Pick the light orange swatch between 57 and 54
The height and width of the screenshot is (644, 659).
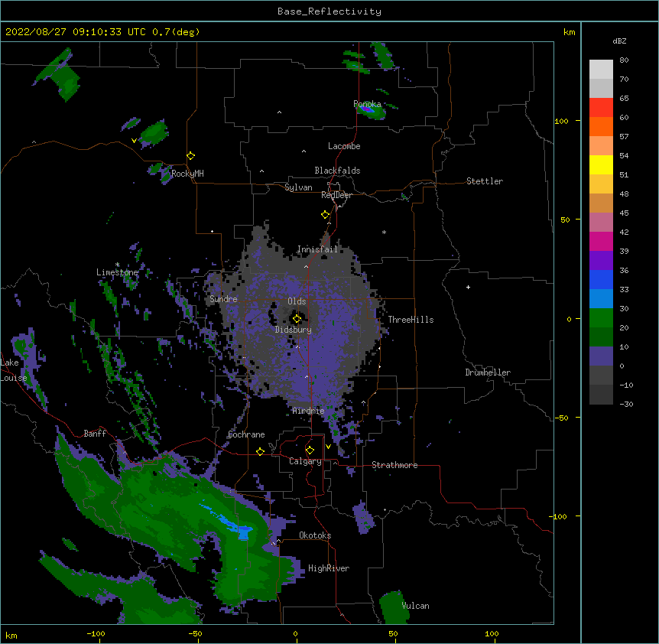click(x=601, y=146)
